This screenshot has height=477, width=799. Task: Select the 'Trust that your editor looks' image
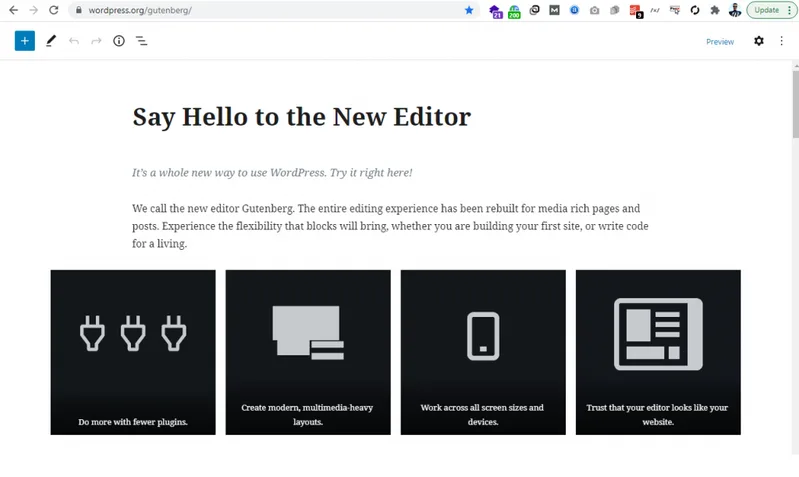click(x=658, y=352)
